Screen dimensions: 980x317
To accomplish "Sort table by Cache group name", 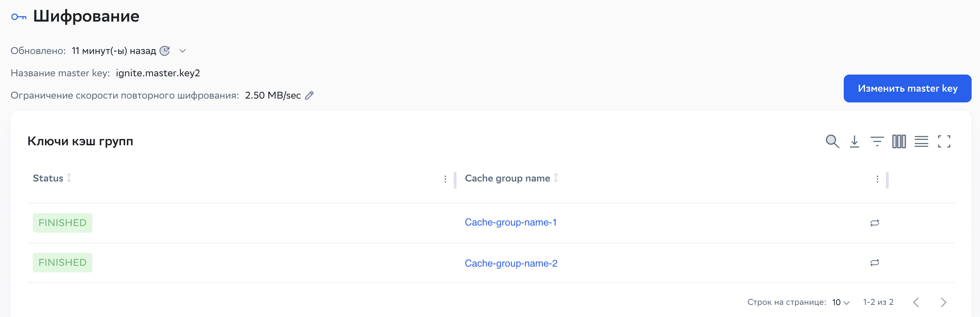I will coord(556,178).
